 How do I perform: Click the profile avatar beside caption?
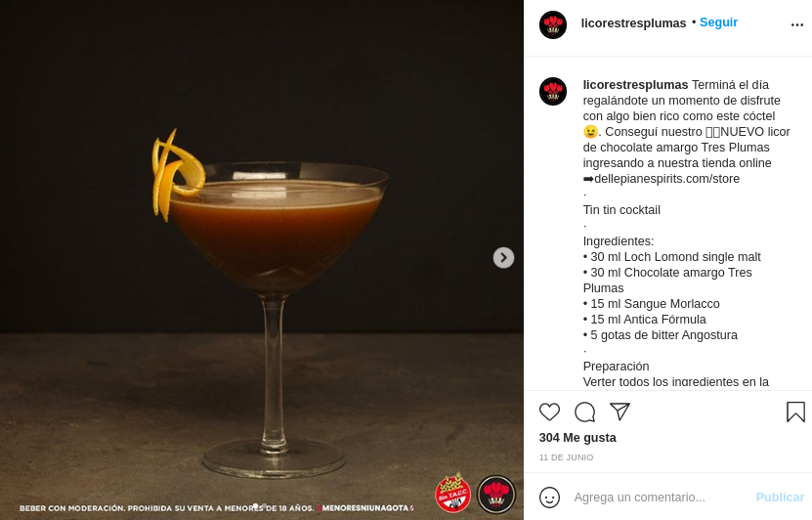tap(553, 91)
